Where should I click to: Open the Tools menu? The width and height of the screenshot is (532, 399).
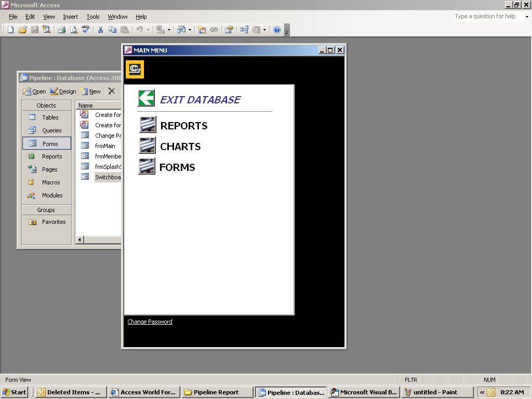tap(92, 17)
